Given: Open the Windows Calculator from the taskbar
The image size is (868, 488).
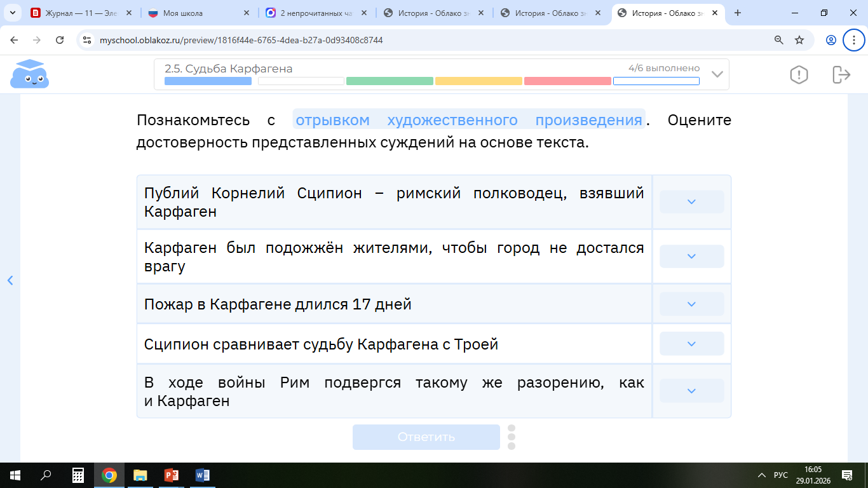Looking at the screenshot, I should tap(78, 475).
